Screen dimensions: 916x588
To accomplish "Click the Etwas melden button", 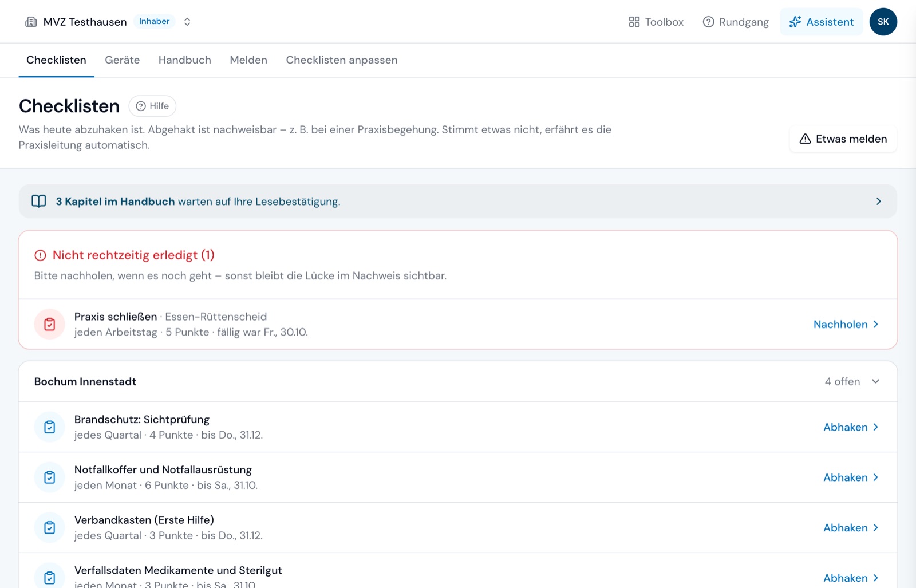I will click(x=843, y=139).
